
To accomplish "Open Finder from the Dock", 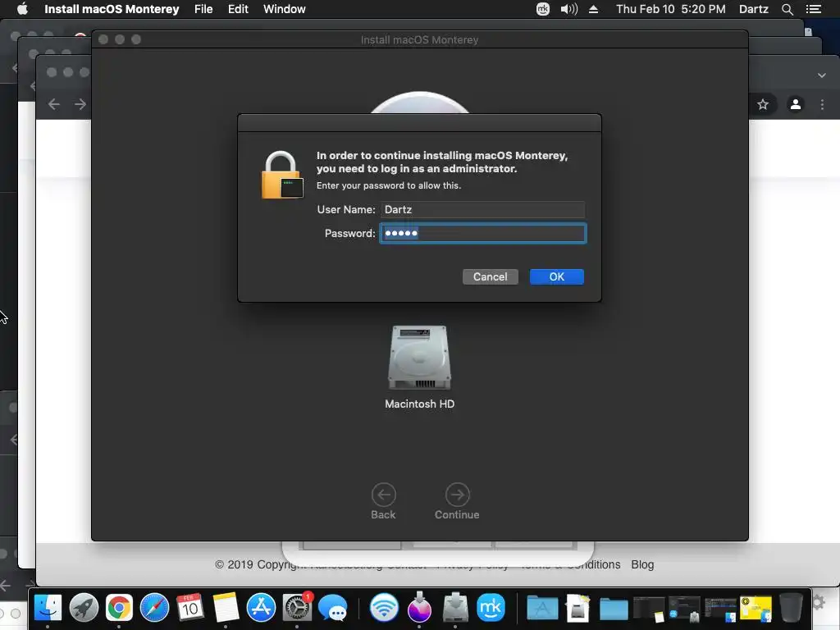I will point(48,608).
